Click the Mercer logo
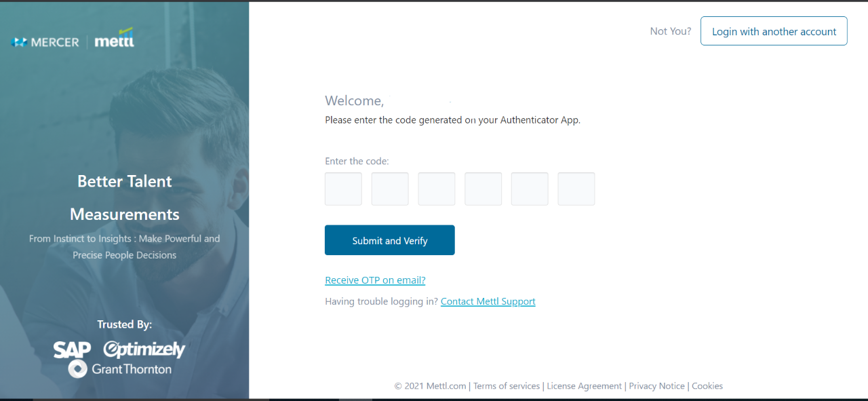 tap(45, 42)
